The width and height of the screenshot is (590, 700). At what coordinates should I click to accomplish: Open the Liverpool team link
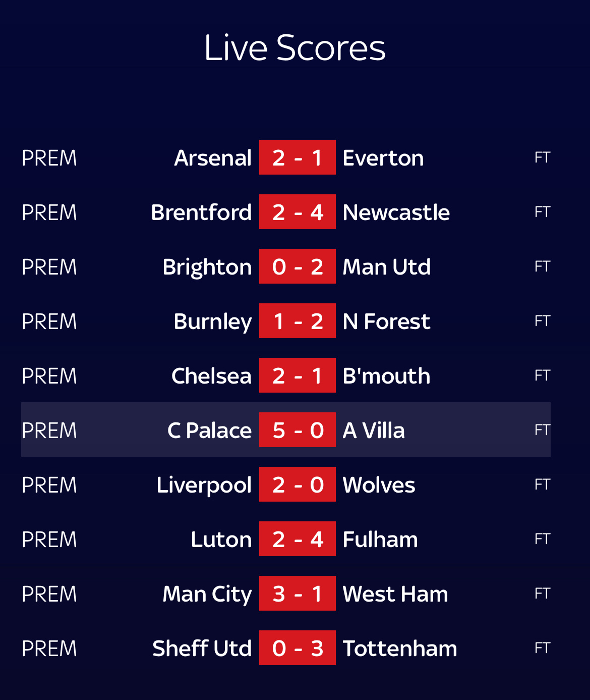click(x=204, y=485)
